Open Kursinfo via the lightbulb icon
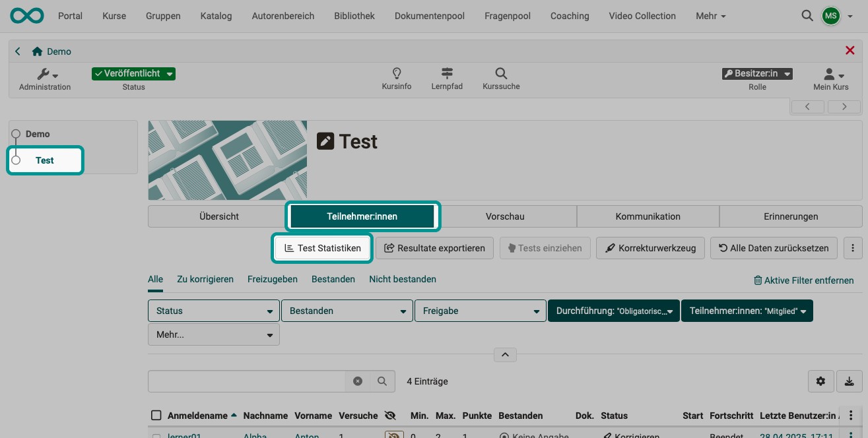868x438 pixels. tap(397, 75)
